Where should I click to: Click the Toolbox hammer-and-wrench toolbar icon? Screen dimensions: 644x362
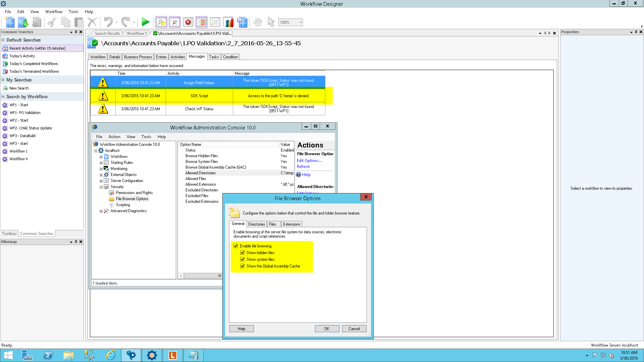(x=175, y=22)
